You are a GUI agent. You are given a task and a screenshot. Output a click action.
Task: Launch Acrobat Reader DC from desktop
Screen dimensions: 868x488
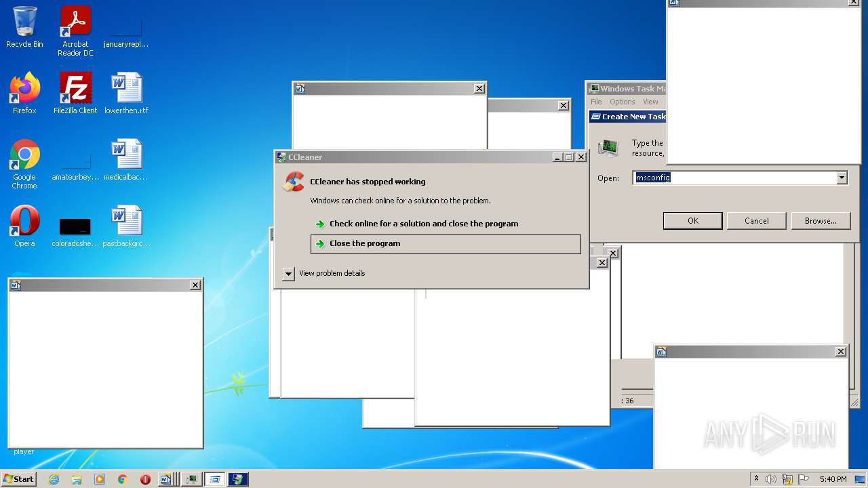pos(75,32)
